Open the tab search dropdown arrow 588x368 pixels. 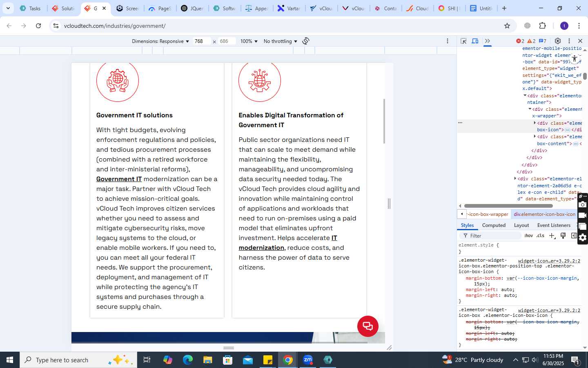(8, 8)
